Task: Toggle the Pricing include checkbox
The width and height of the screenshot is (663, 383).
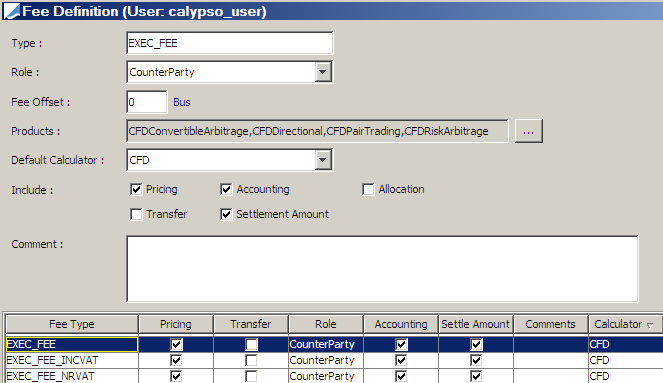Action: [x=136, y=189]
